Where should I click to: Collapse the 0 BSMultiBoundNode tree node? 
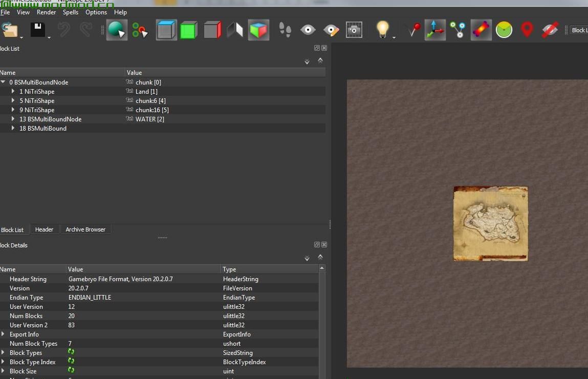tap(3, 82)
